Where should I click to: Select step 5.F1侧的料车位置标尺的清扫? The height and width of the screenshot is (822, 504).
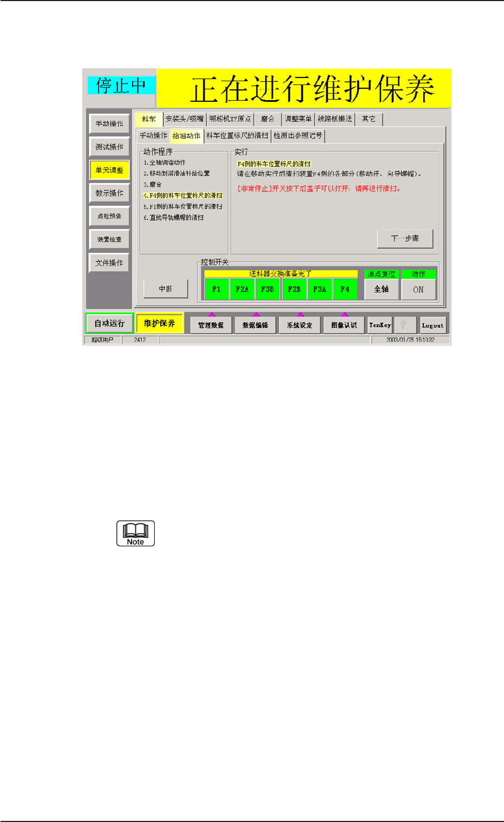point(183,207)
